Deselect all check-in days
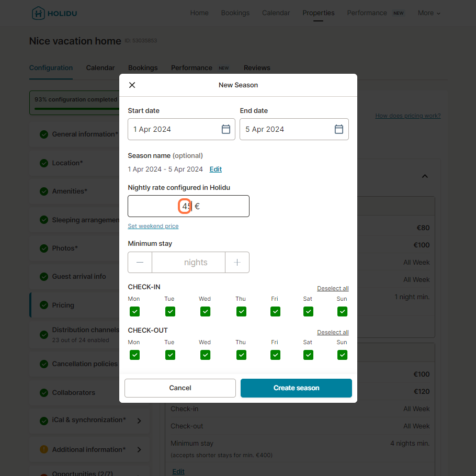This screenshot has width=476, height=476. click(x=333, y=289)
